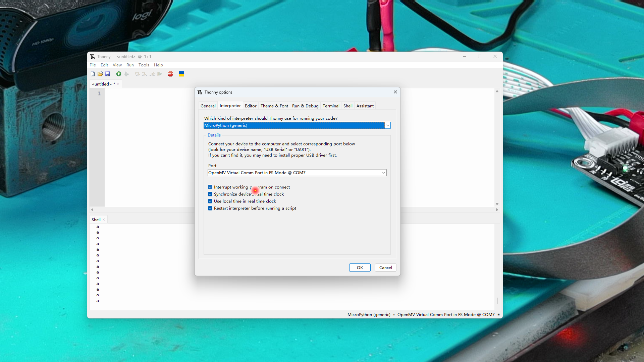The height and width of the screenshot is (362, 644).
Task: Uncheck Restart interpreter before running a script
Action: pyautogui.click(x=210, y=208)
